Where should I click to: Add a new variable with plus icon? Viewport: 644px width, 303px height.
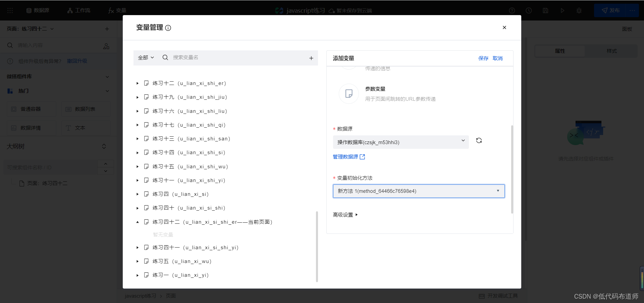(311, 58)
